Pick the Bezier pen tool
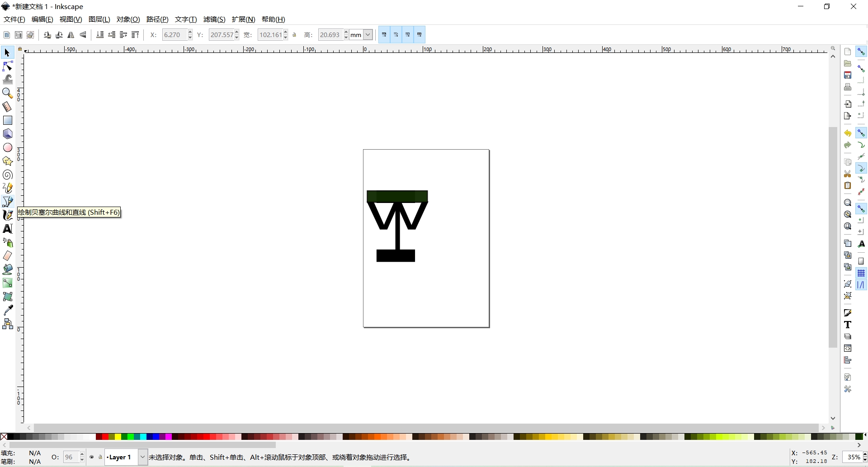Screen dimensions: 868x467 point(8,202)
